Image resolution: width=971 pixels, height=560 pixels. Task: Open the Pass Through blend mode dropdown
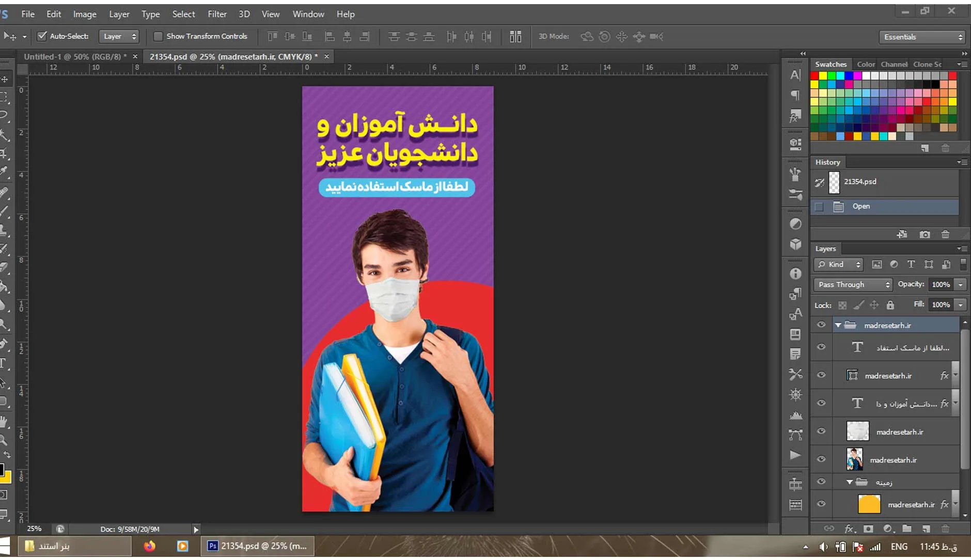[853, 284]
